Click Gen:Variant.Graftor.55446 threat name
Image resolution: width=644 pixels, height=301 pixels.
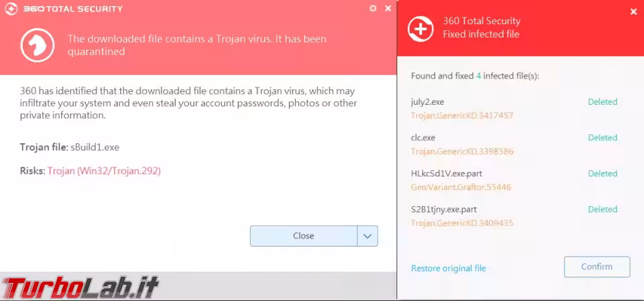click(461, 187)
